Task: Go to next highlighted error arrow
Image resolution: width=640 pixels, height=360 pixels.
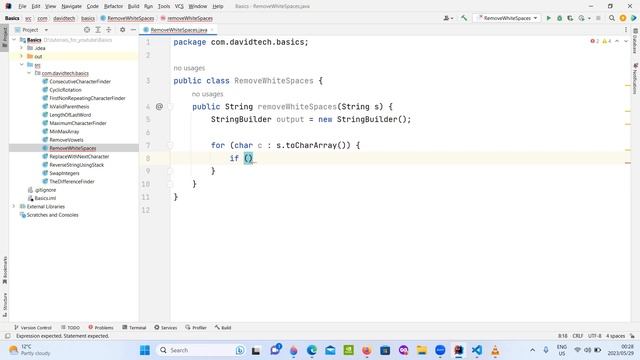Action: point(626,41)
